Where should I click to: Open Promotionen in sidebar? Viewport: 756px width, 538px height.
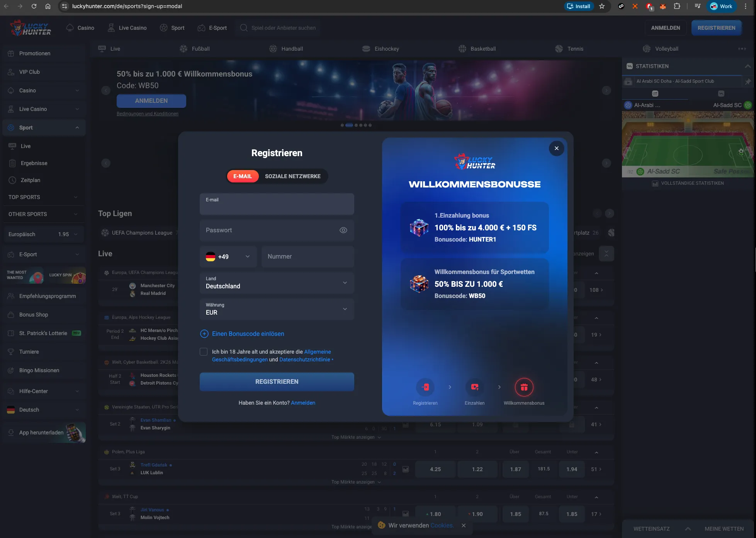click(44, 53)
